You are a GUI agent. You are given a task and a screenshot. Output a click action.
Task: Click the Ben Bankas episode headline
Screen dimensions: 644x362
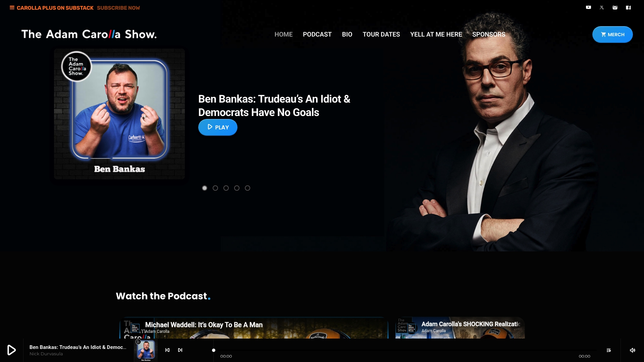click(274, 106)
